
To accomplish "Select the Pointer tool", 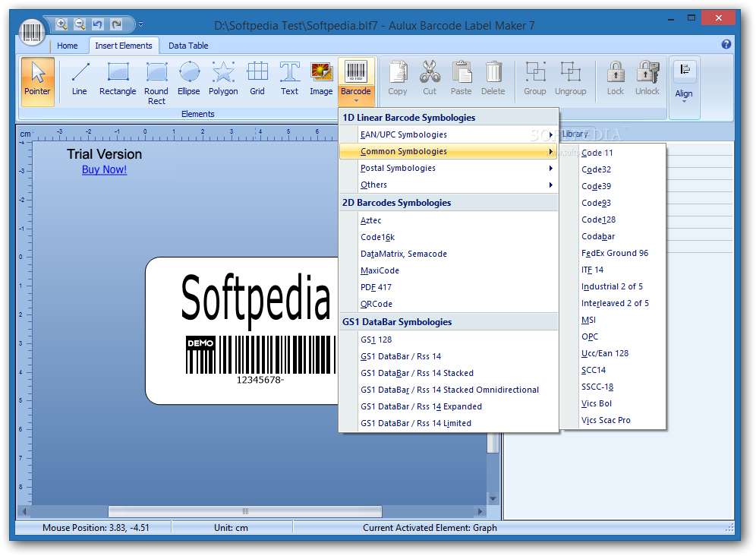I will coord(38,81).
